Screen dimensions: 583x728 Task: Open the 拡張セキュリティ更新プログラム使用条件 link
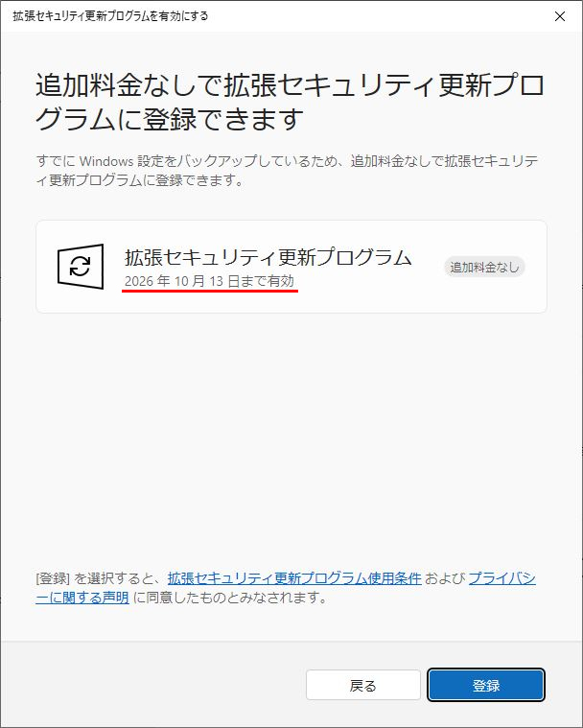point(294,578)
